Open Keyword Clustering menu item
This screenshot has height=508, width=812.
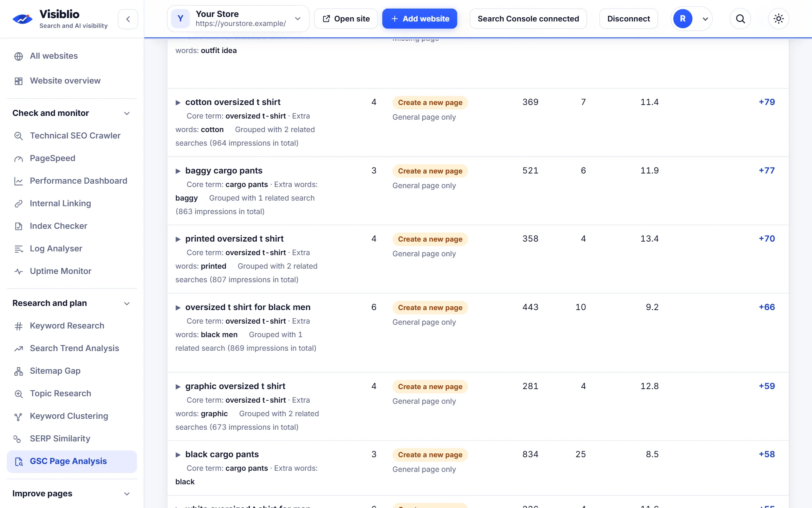[72, 416]
